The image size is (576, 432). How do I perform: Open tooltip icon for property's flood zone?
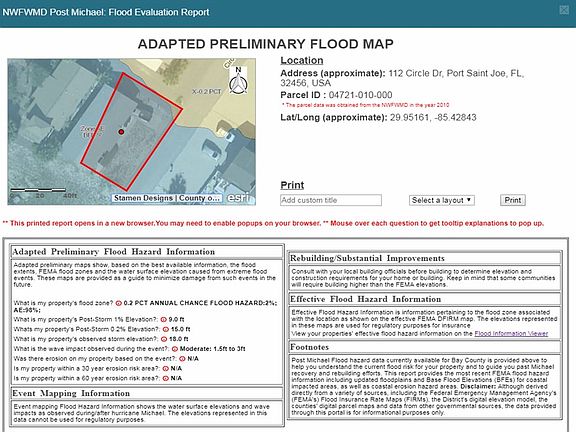[119, 303]
